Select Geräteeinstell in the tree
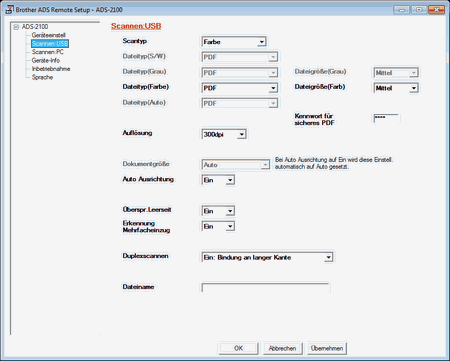Viewport: 450px width, 361px height. tap(48, 35)
